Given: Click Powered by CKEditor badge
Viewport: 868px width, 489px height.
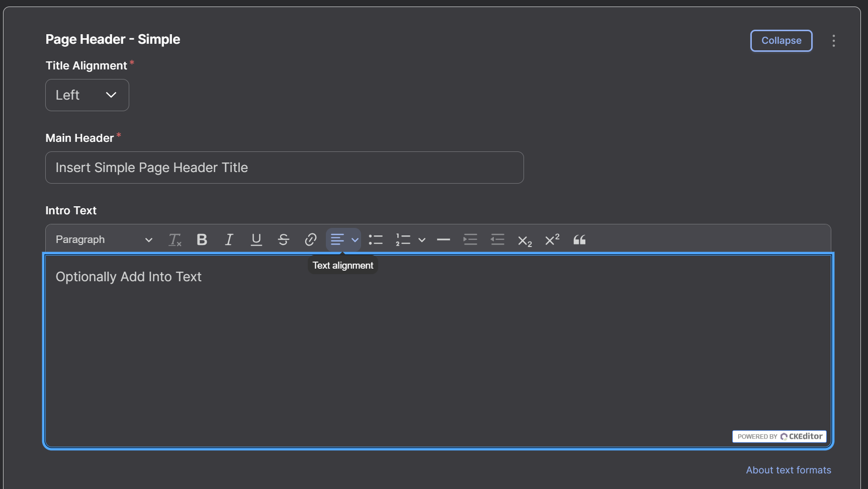Looking at the screenshot, I should point(779,436).
